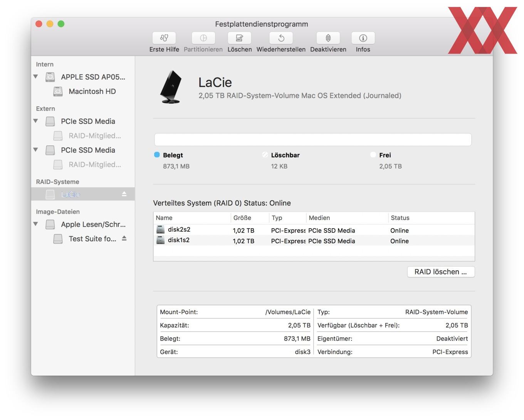Click the LaCie drive image
This screenshot has height=420, width=524.
(171, 87)
